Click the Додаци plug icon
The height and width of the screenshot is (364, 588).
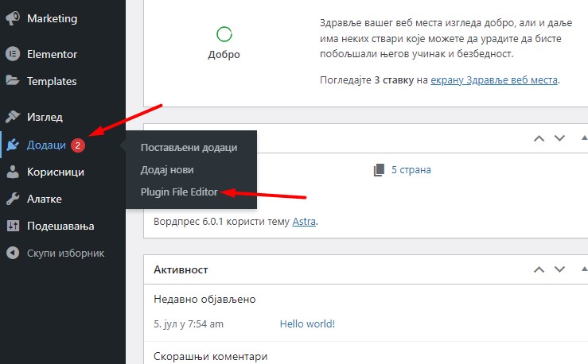13,145
